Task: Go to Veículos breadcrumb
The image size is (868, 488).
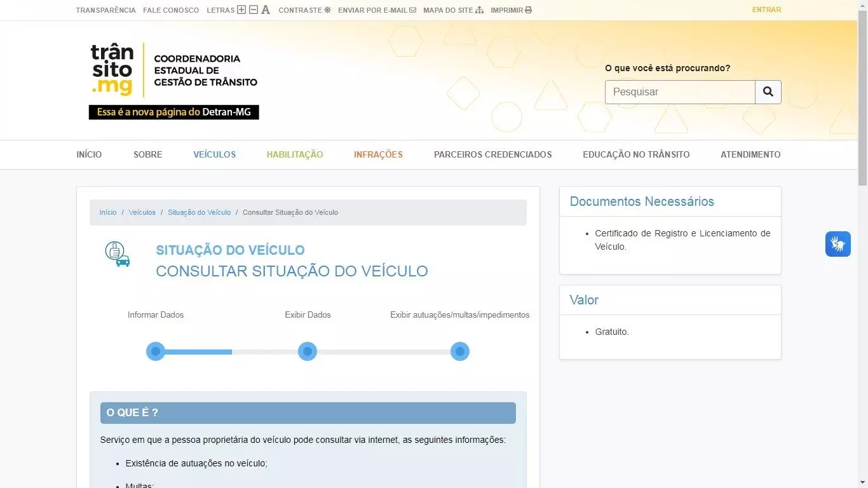Action: (x=142, y=212)
